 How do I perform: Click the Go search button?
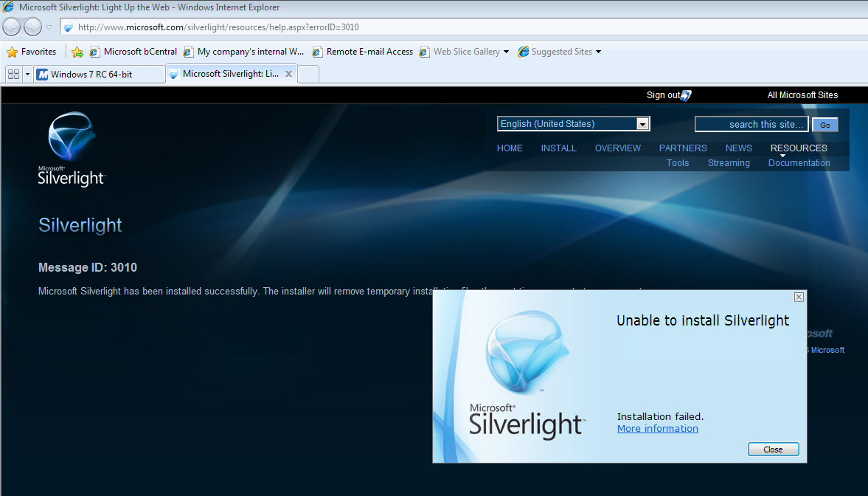pos(824,125)
